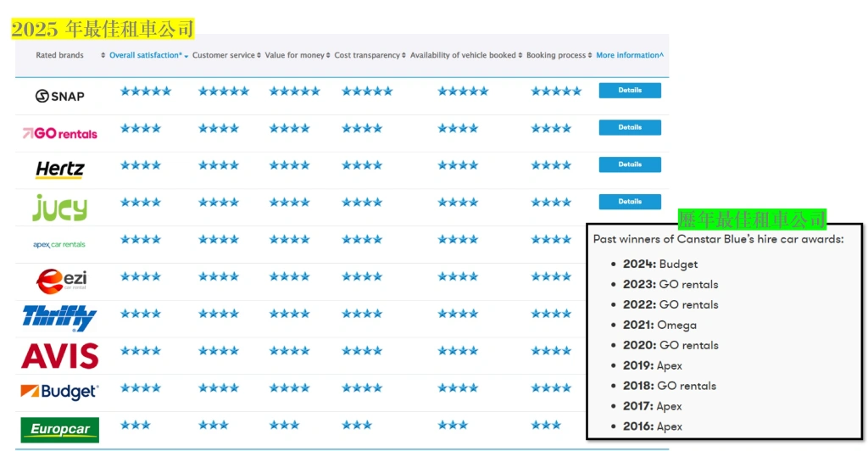Click the '2021: Omega' entry
868x451 pixels.
click(659, 326)
